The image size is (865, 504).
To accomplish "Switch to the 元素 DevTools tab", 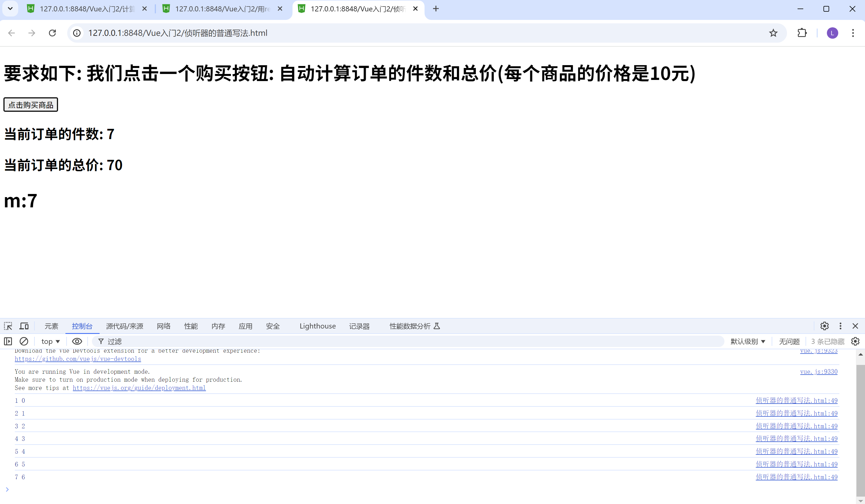I will tap(51, 326).
